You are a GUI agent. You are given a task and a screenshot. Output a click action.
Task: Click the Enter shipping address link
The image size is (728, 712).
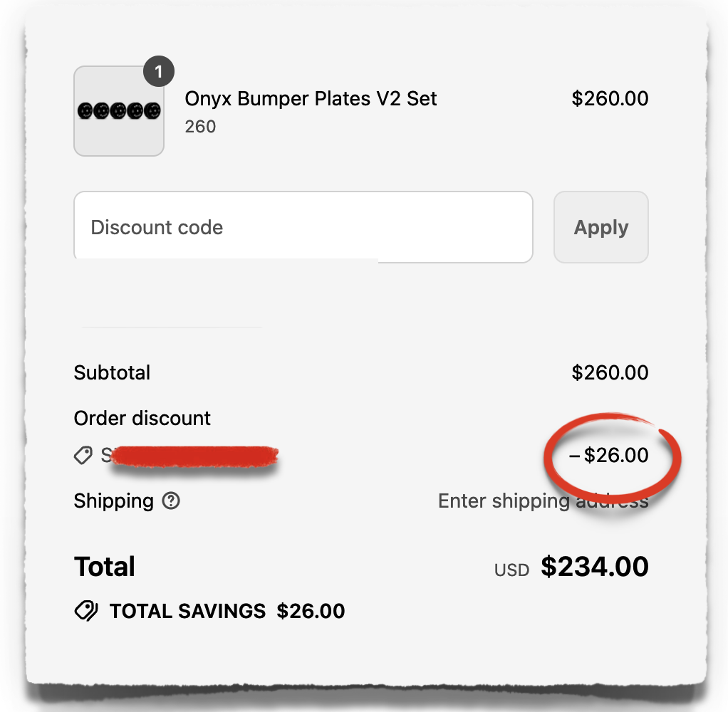click(543, 501)
